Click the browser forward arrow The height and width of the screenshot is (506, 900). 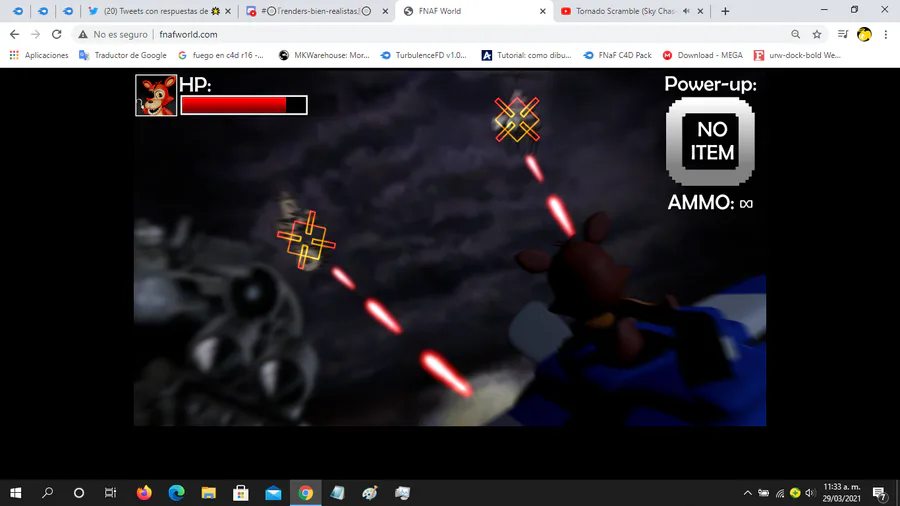pyautogui.click(x=36, y=34)
